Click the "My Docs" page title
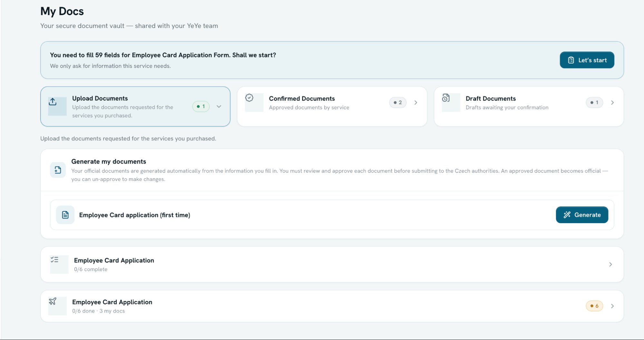Image resolution: width=644 pixels, height=340 pixels. tap(62, 11)
